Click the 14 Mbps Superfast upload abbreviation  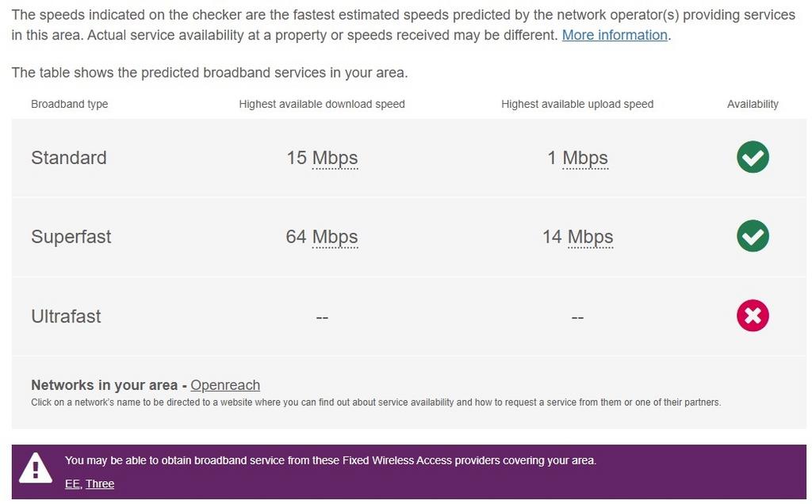(x=590, y=237)
